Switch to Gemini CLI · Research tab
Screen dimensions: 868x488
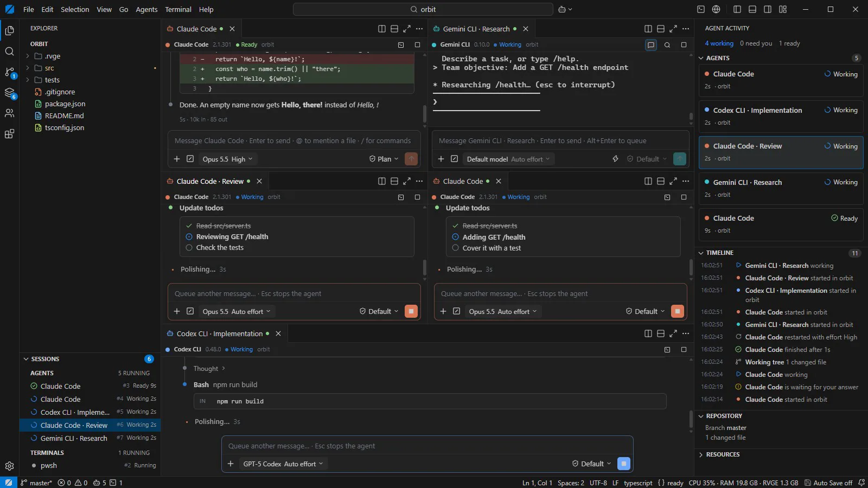click(x=476, y=29)
